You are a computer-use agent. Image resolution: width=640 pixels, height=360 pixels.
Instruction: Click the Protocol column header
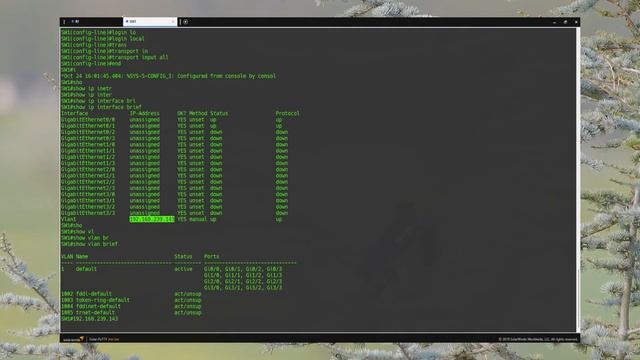point(287,113)
